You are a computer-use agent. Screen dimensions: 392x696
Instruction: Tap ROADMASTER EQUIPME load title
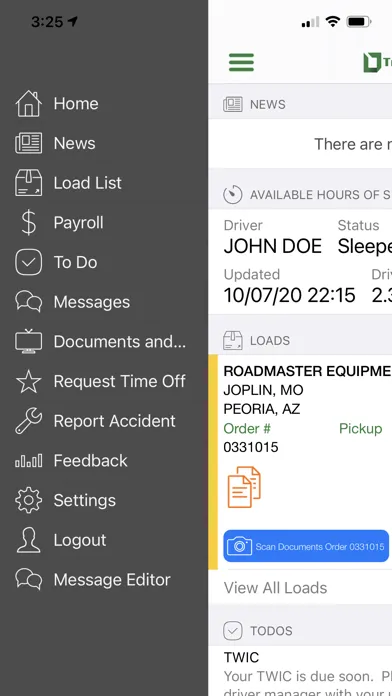tap(307, 371)
